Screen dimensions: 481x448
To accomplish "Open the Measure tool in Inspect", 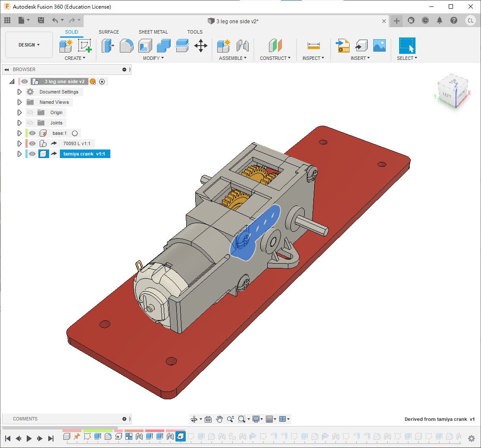I will tap(313, 46).
